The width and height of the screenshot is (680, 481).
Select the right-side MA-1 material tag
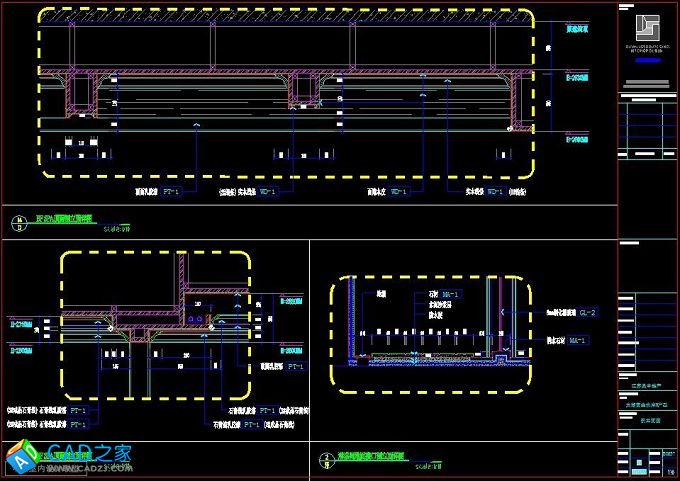577,340
